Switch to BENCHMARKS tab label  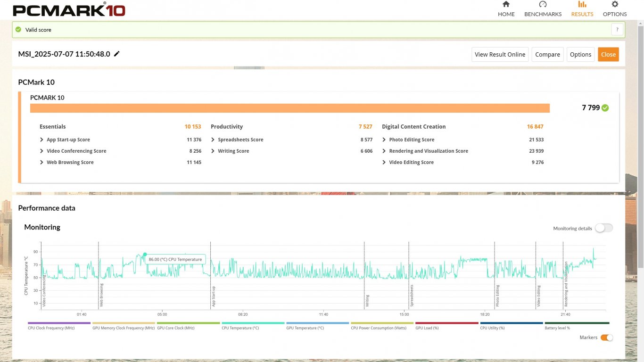pos(543,14)
